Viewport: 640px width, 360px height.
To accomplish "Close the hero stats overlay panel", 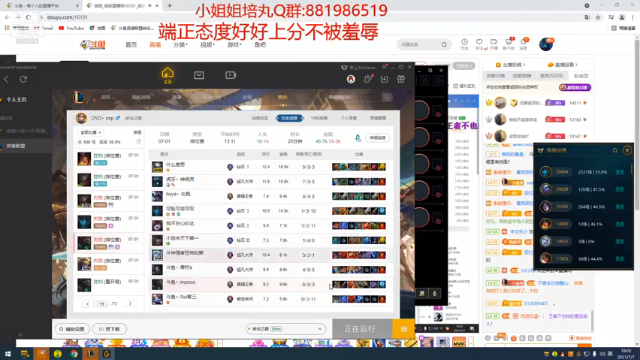I will [x=627, y=150].
